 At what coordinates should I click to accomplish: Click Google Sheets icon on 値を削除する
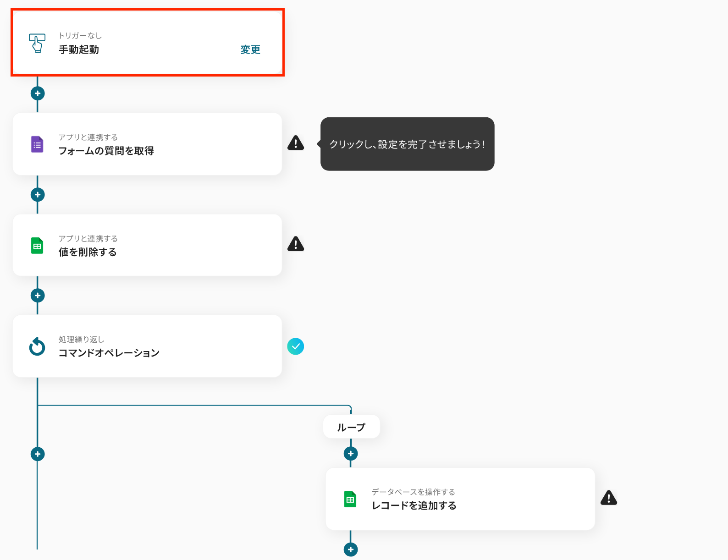click(37, 246)
